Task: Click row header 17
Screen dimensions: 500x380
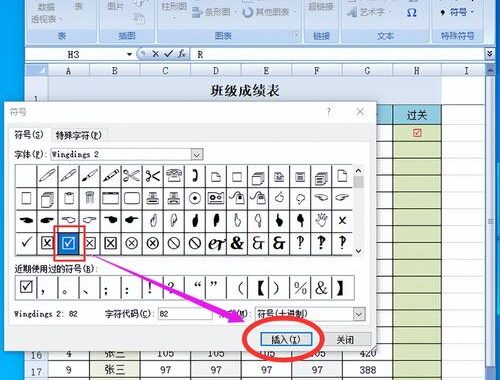Action: 37,371
